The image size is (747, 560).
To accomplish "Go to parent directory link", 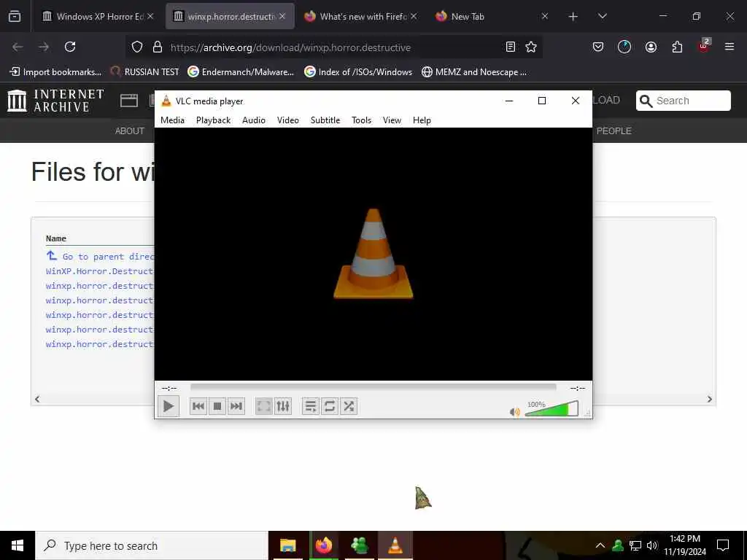I will click(x=100, y=256).
